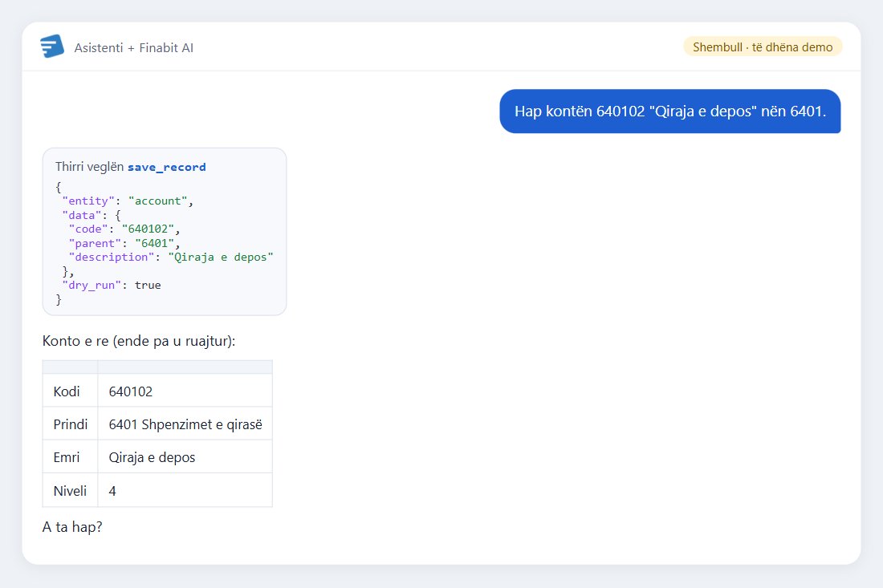Click the "code": "640102" line in JSON
This screenshot has height=588, width=883.
(124, 229)
